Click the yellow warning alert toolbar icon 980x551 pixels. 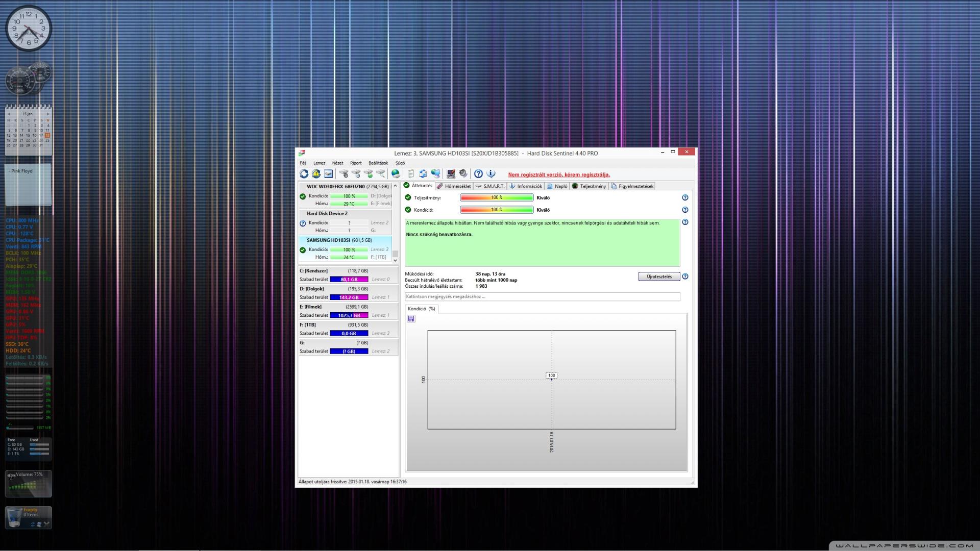(x=316, y=174)
